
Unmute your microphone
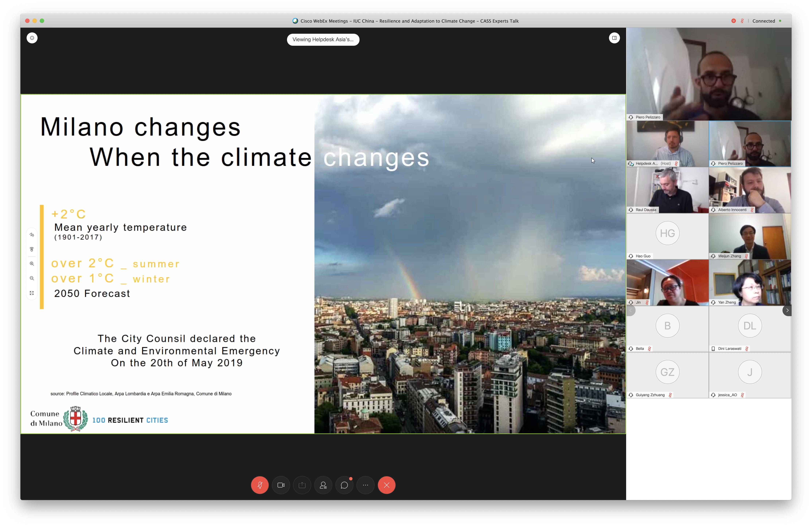260,485
